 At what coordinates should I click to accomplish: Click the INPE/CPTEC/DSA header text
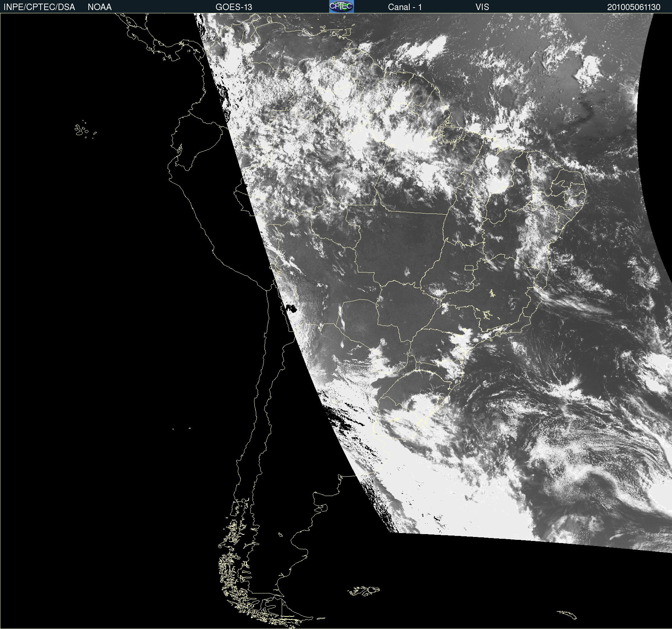click(39, 7)
